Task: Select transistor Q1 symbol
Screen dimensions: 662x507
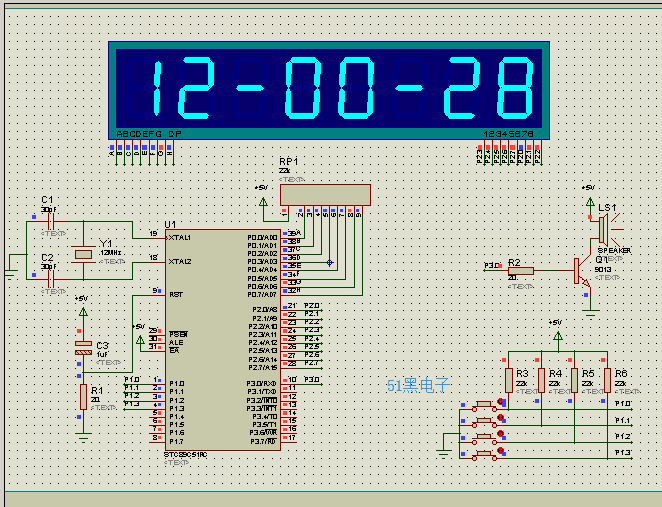Action: coord(582,271)
